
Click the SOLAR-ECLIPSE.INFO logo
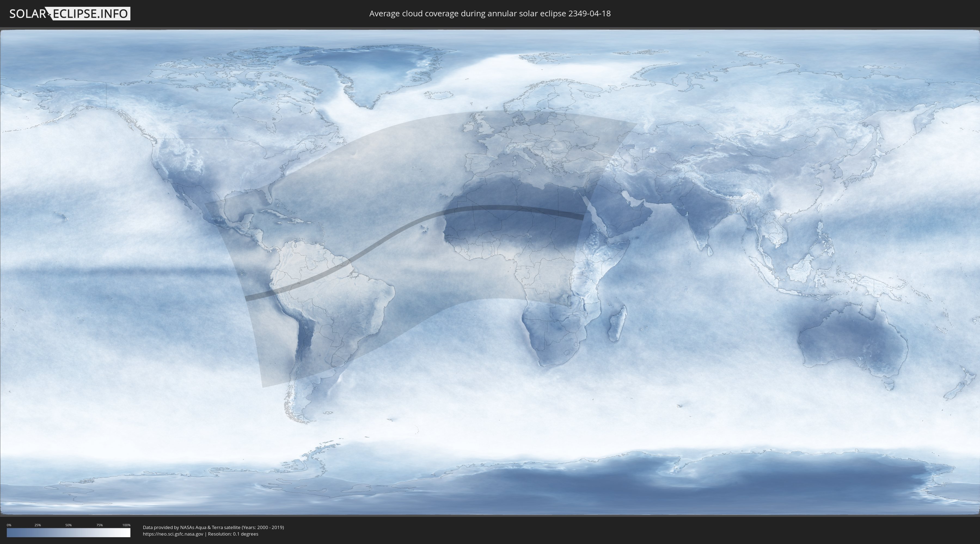[70, 14]
